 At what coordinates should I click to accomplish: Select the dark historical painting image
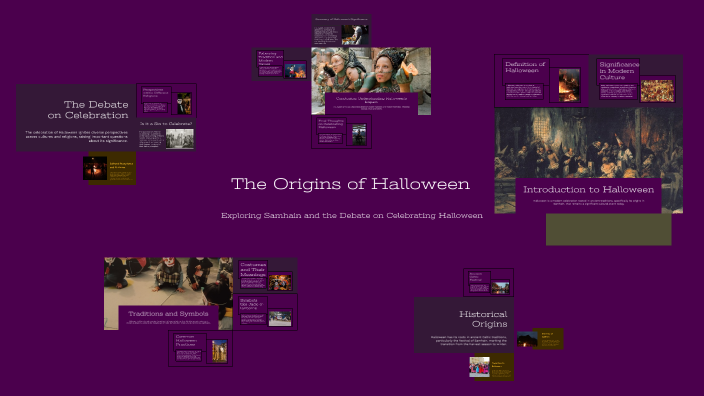(588, 143)
